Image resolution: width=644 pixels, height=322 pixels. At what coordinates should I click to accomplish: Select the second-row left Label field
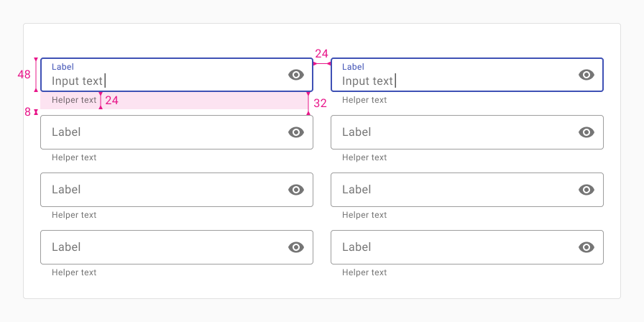pyautogui.click(x=177, y=132)
